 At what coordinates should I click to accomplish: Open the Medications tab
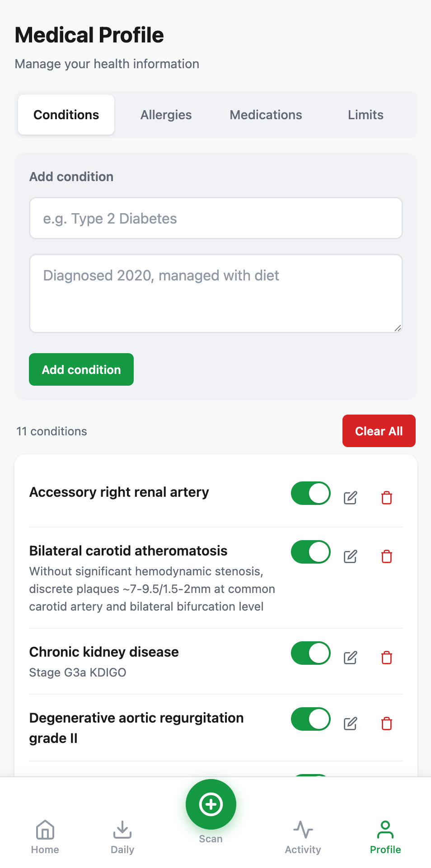tap(266, 115)
